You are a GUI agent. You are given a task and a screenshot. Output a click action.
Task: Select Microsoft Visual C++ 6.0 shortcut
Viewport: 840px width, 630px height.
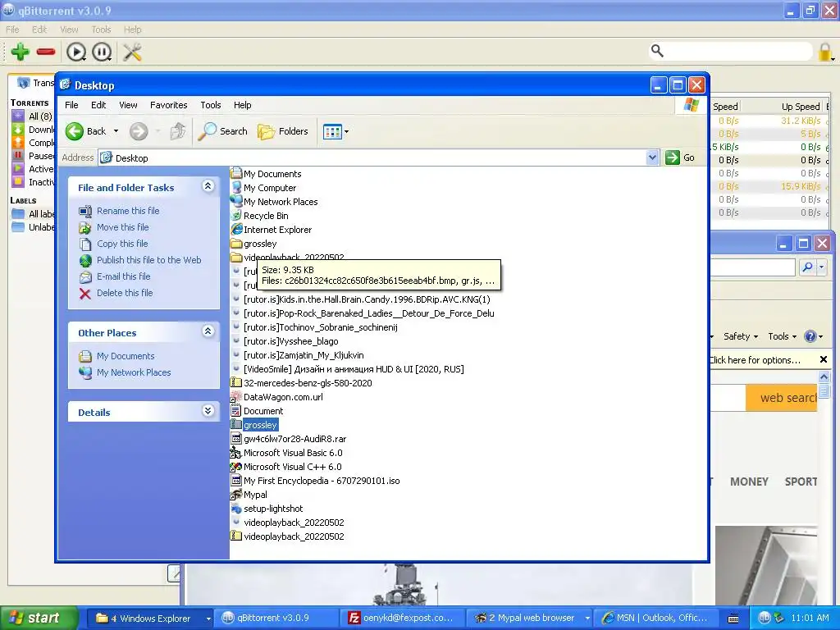click(x=286, y=467)
